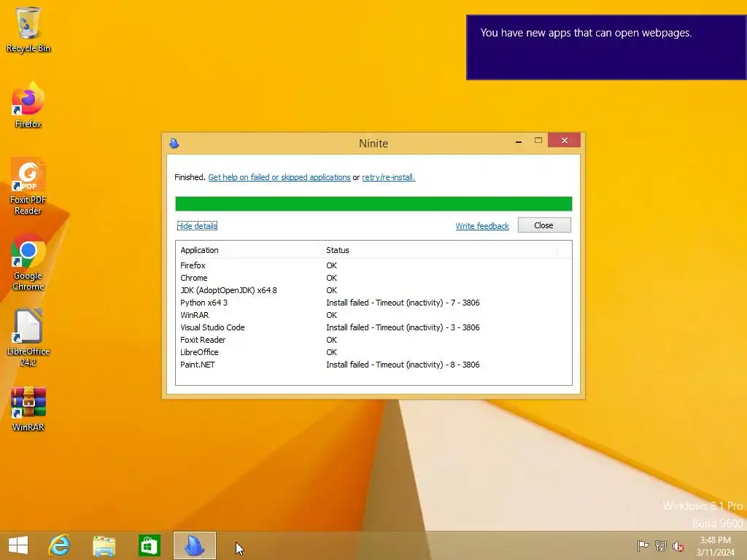Select the Chrome row in the list
Viewport: 747px width, 560px height.
(x=373, y=278)
